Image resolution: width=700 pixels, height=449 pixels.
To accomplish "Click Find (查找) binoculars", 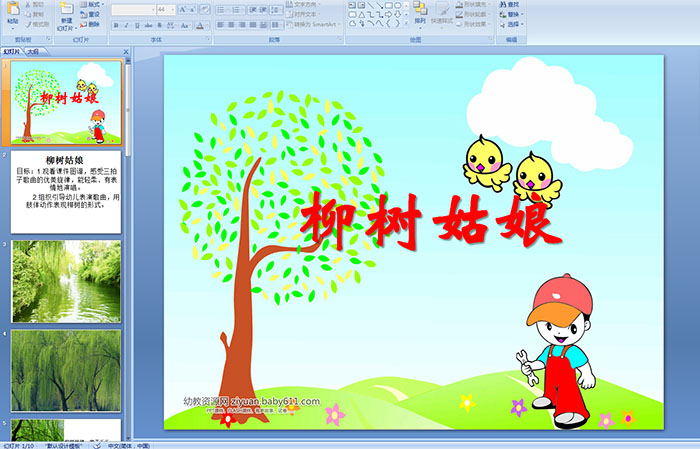I will (x=510, y=4).
